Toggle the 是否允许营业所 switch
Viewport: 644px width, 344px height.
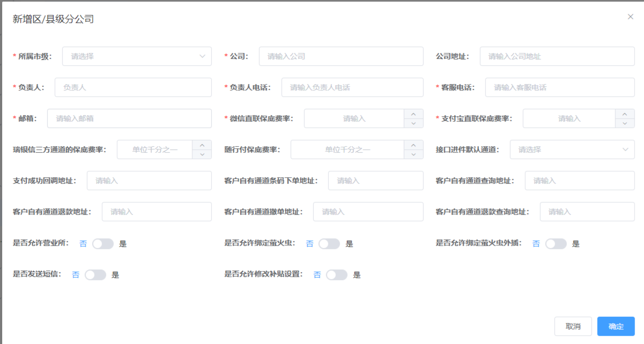(103, 244)
